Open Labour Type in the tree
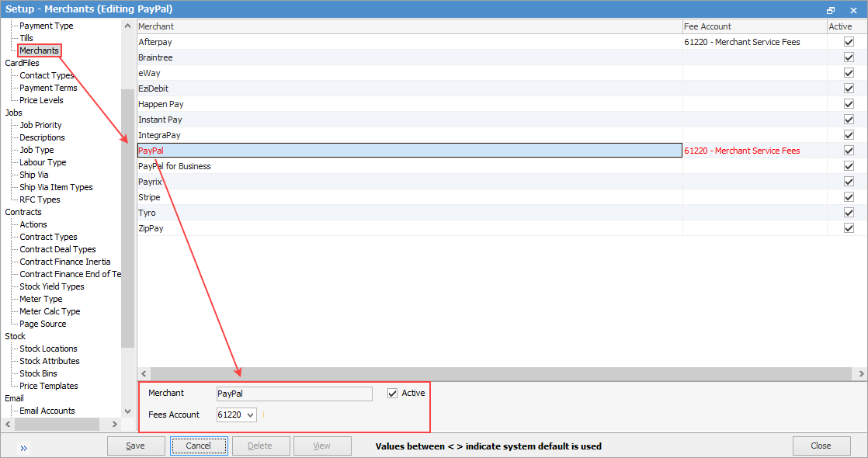The width and height of the screenshot is (868, 458). click(x=43, y=162)
